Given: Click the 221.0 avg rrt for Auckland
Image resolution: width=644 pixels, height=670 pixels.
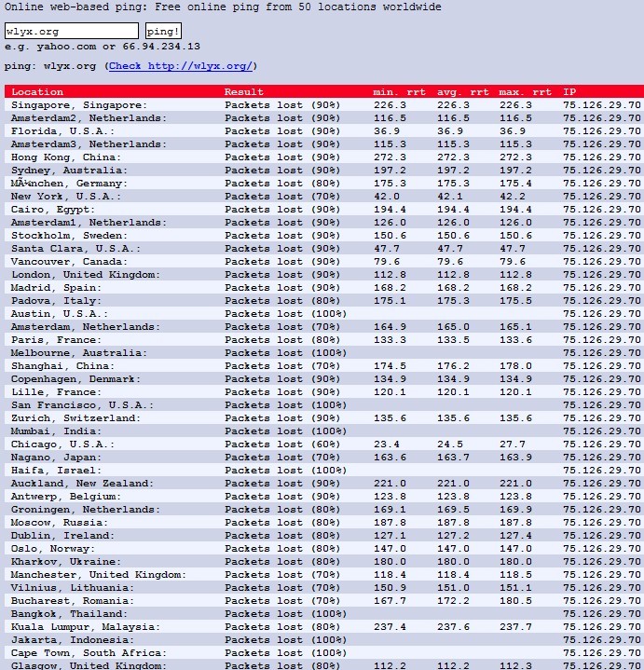Looking at the screenshot, I should point(453,484).
